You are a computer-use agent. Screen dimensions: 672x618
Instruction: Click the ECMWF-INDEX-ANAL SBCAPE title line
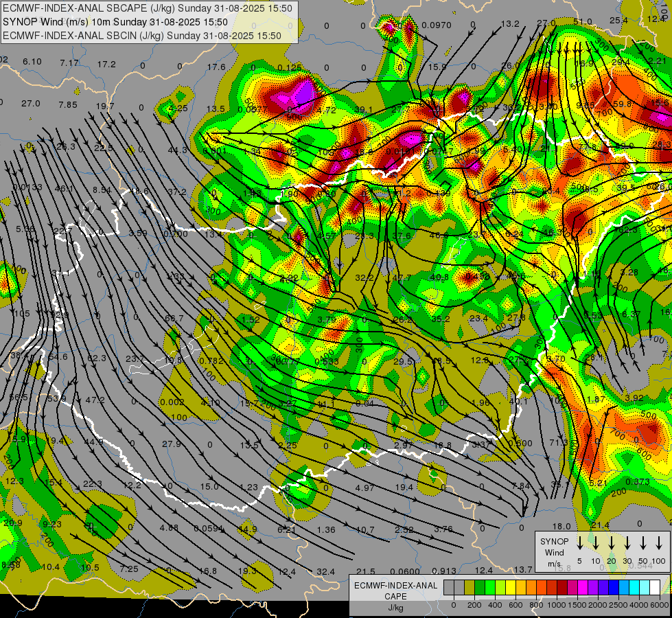(x=148, y=8)
